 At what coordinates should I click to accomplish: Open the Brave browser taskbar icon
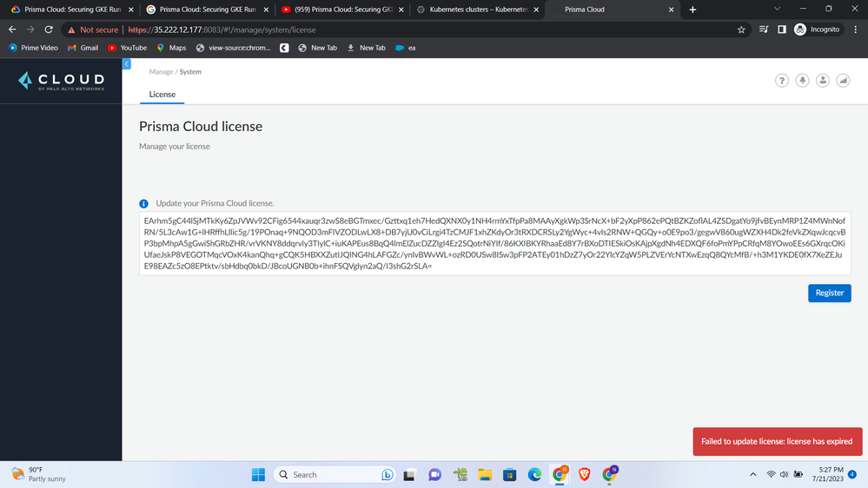pyautogui.click(x=585, y=475)
